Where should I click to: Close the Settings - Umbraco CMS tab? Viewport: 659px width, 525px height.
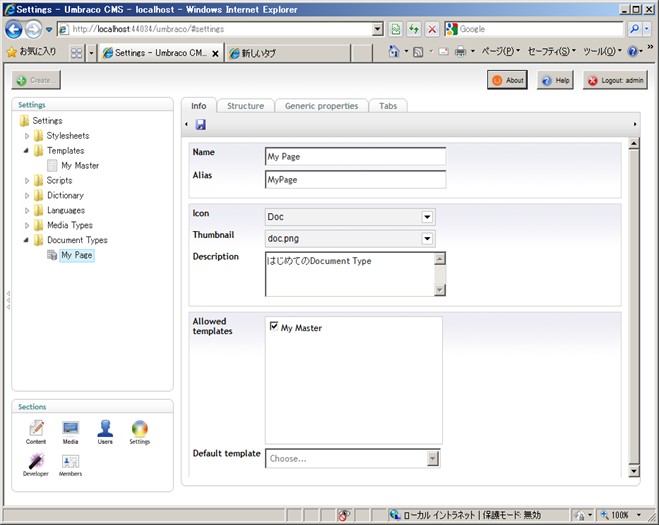point(215,53)
